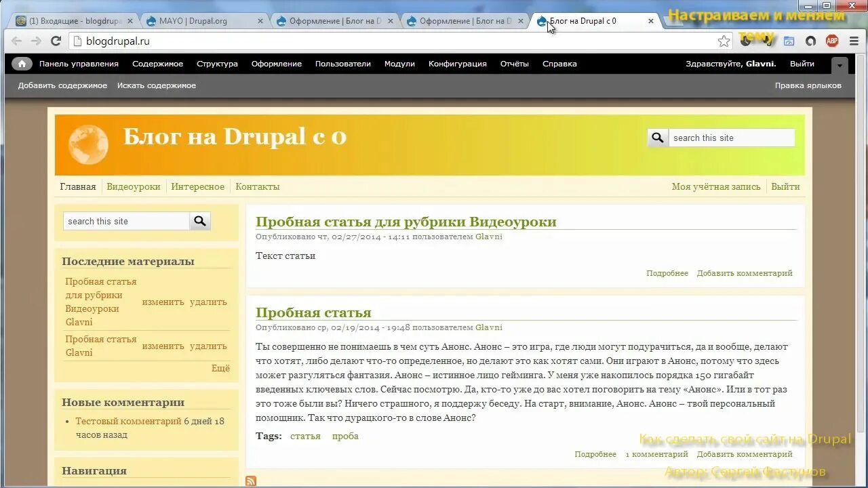Click browser forward arrow
The image size is (868, 488).
click(x=36, y=41)
